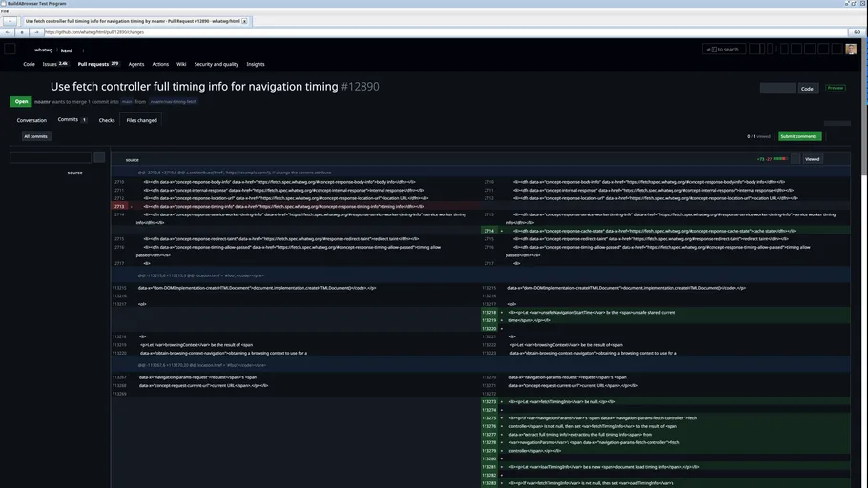This screenshot has height=488, width=868.
Task: Go forward with the browser forward arrow
Action: pyautogui.click(x=36, y=32)
